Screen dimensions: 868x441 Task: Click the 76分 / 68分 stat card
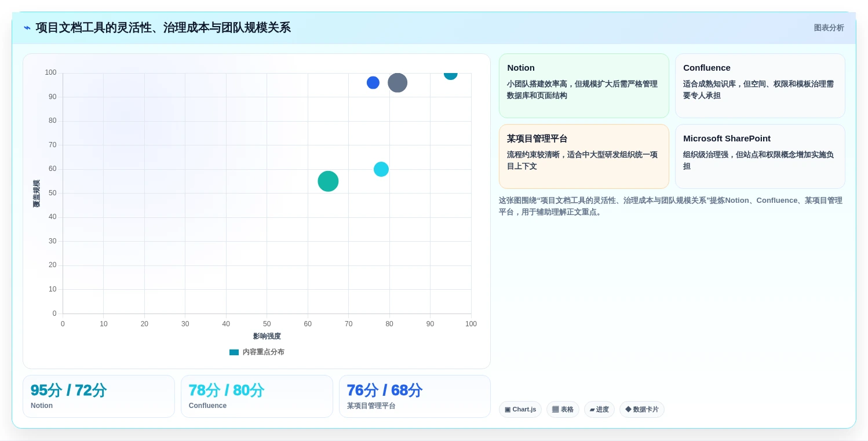pos(415,396)
